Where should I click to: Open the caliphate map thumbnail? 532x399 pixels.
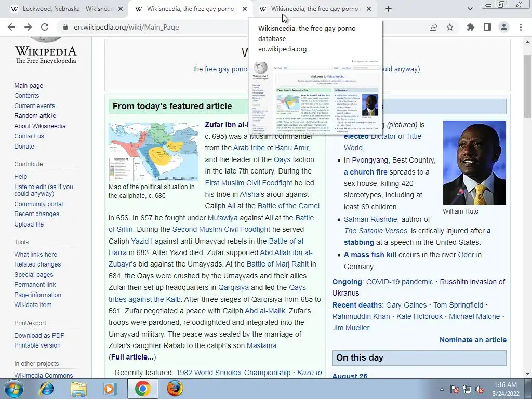click(153, 152)
